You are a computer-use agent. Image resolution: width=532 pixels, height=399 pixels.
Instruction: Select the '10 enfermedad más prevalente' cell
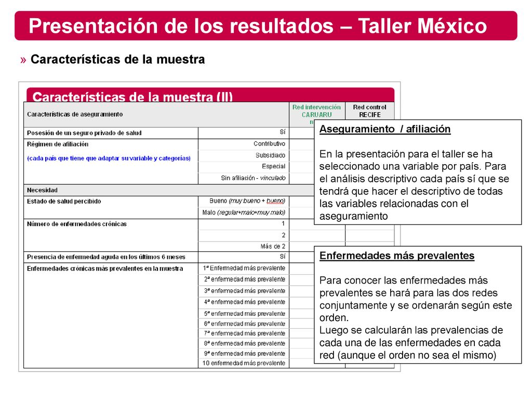click(x=244, y=363)
